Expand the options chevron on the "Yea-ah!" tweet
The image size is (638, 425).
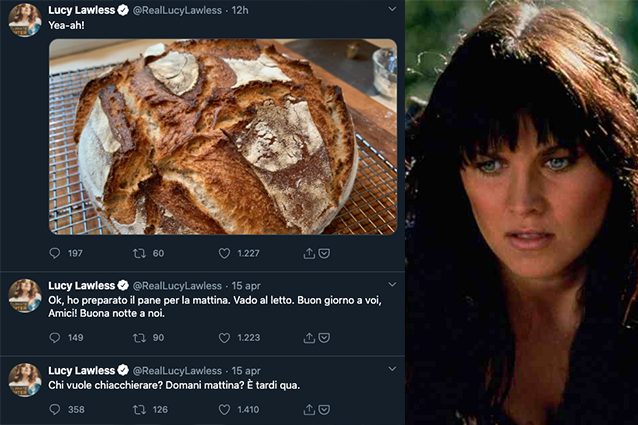pyautogui.click(x=391, y=8)
